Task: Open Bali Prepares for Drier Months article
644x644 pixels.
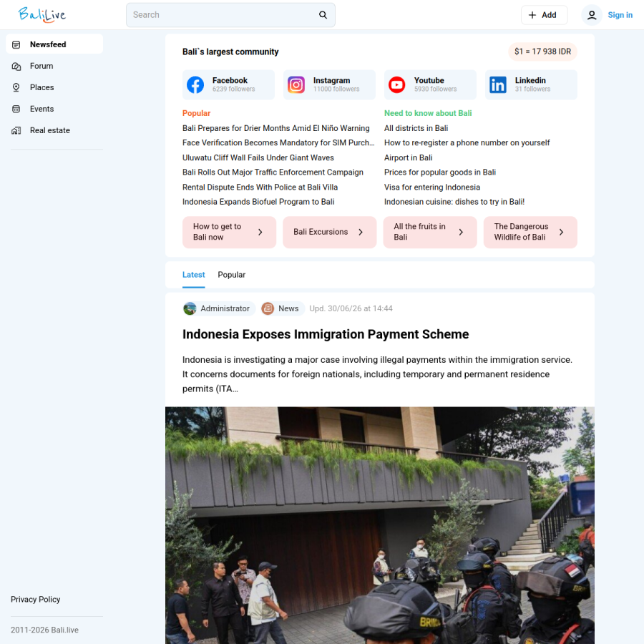Action: click(x=276, y=128)
